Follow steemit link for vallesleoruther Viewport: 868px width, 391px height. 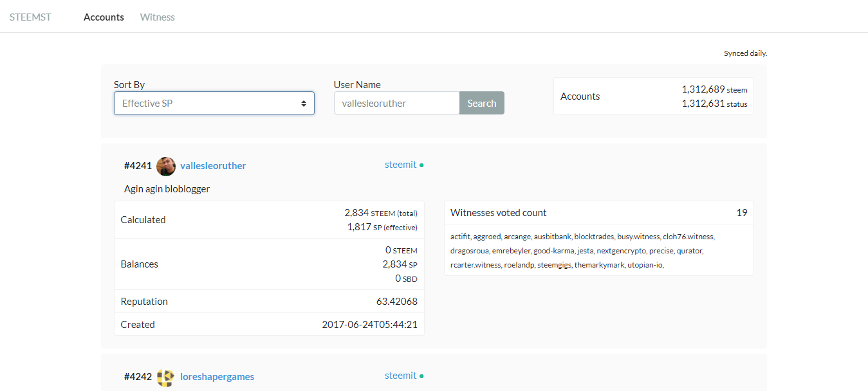(400, 165)
